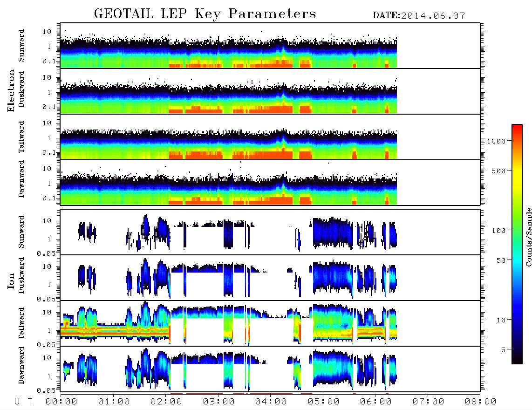Image resolution: width=532 pixels, height=410 pixels.
Task: Click the 04:00 time tick label
Action: (271, 402)
